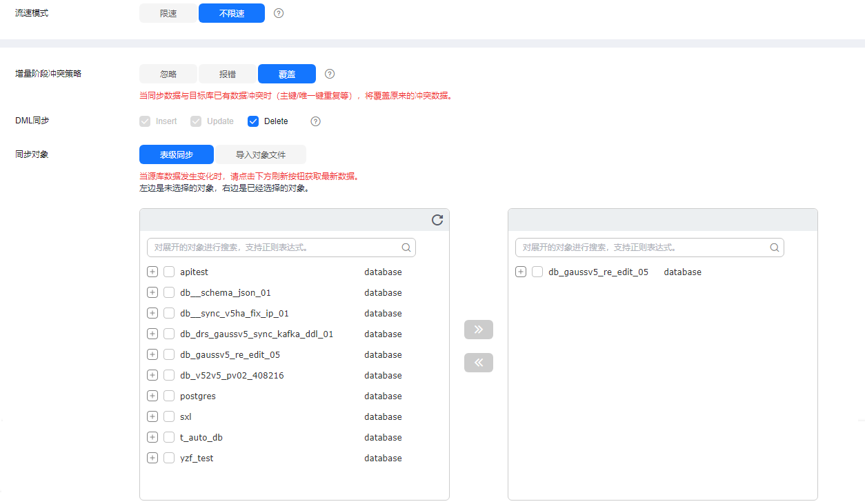The width and height of the screenshot is (865, 504).
Task: Move selected objects left with the double-arrow button
Action: tap(479, 363)
